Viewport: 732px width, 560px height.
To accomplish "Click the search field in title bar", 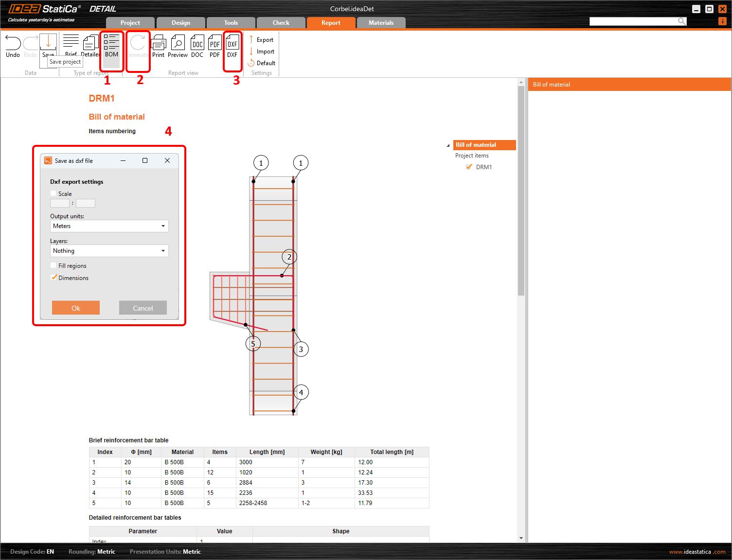I will tap(632, 21).
